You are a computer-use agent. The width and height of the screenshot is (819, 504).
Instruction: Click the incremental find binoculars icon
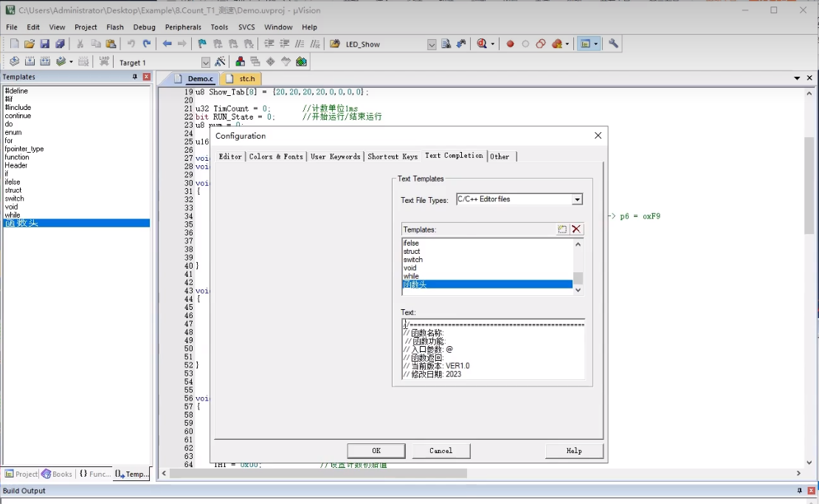pyautogui.click(x=460, y=44)
